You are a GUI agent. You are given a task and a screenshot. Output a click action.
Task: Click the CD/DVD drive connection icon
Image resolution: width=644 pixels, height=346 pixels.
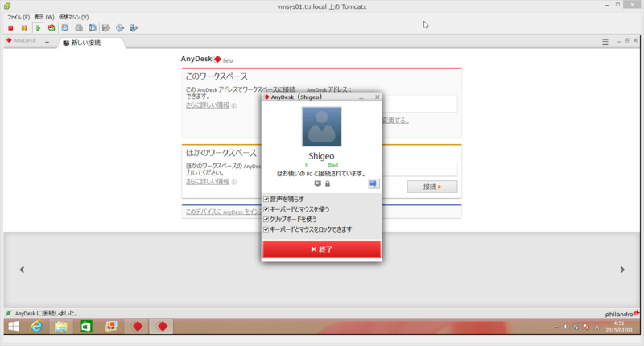[x=120, y=28]
